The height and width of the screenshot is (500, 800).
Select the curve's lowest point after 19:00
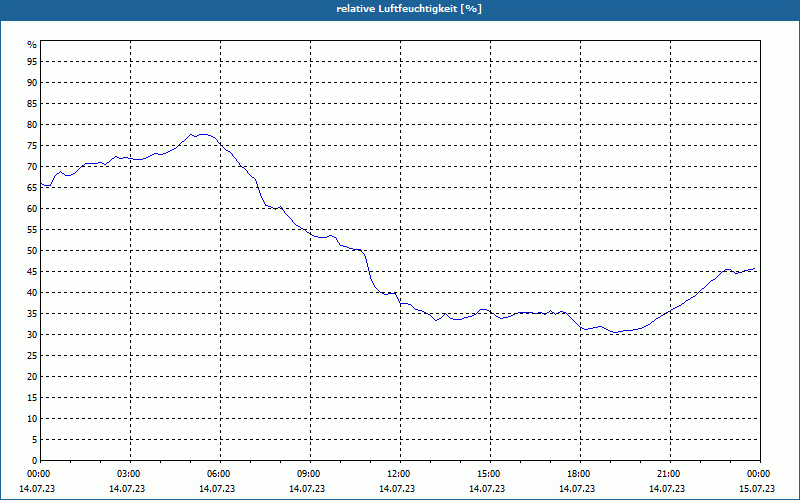click(x=615, y=332)
